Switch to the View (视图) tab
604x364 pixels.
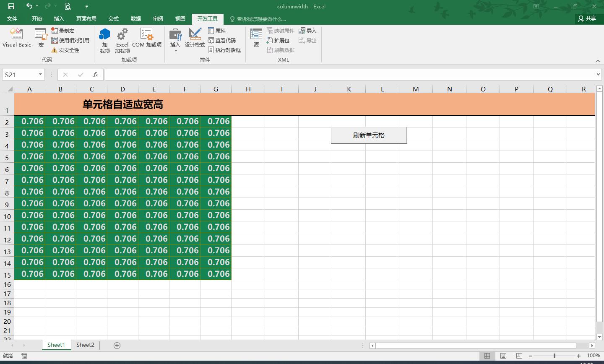point(180,19)
